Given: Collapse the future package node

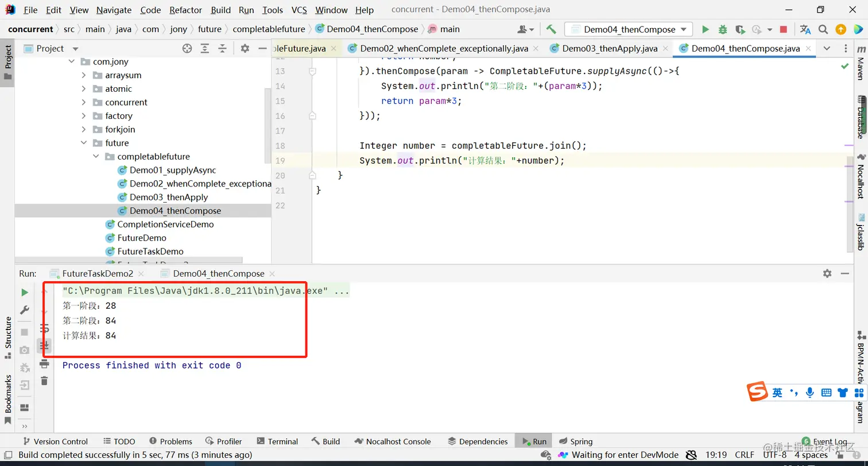Looking at the screenshot, I should 84,143.
